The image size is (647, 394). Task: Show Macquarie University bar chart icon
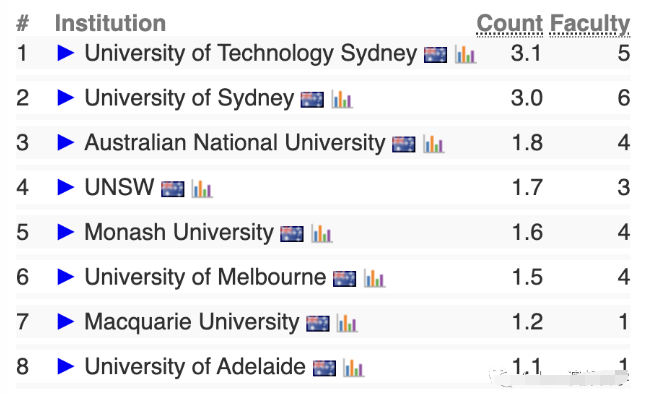(347, 323)
